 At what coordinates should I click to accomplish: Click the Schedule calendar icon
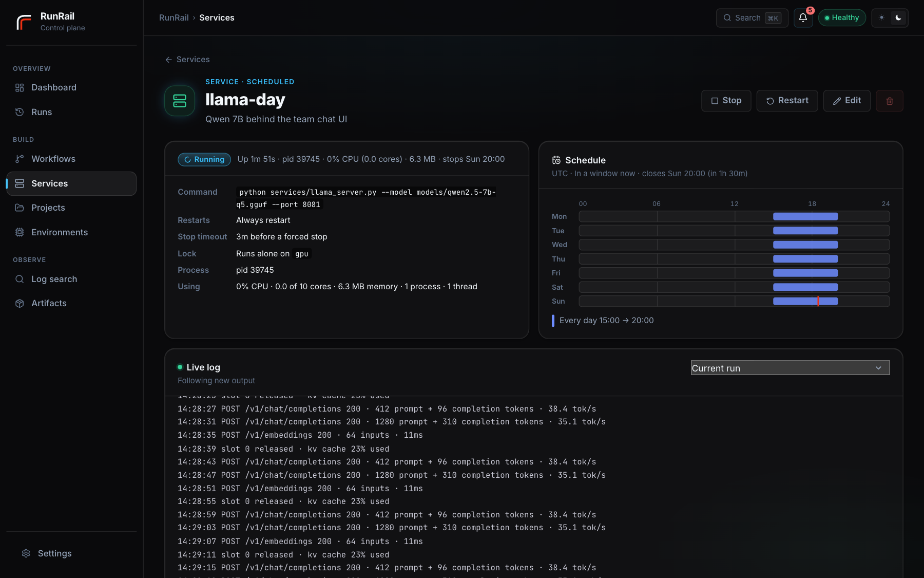[556, 160]
